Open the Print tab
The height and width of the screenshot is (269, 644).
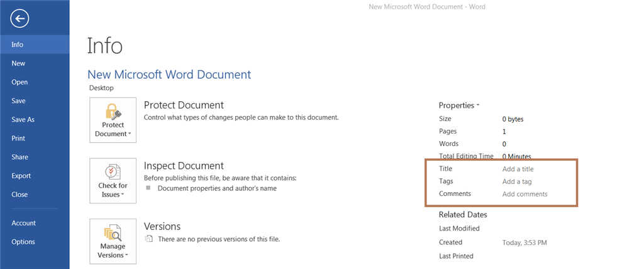pyautogui.click(x=35, y=138)
